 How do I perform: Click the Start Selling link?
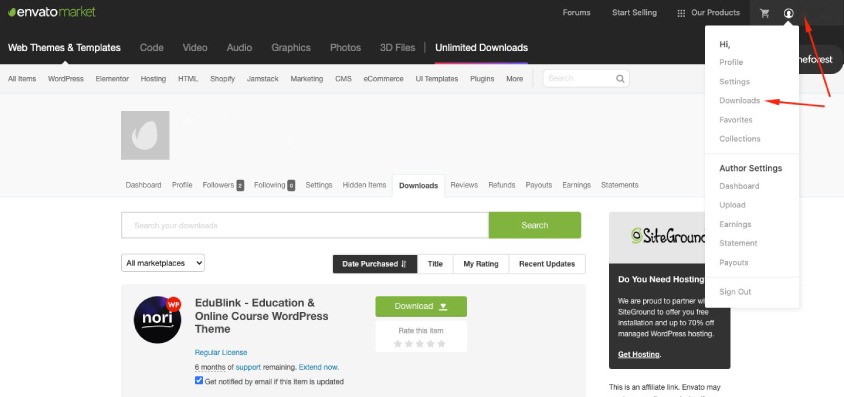click(x=634, y=13)
